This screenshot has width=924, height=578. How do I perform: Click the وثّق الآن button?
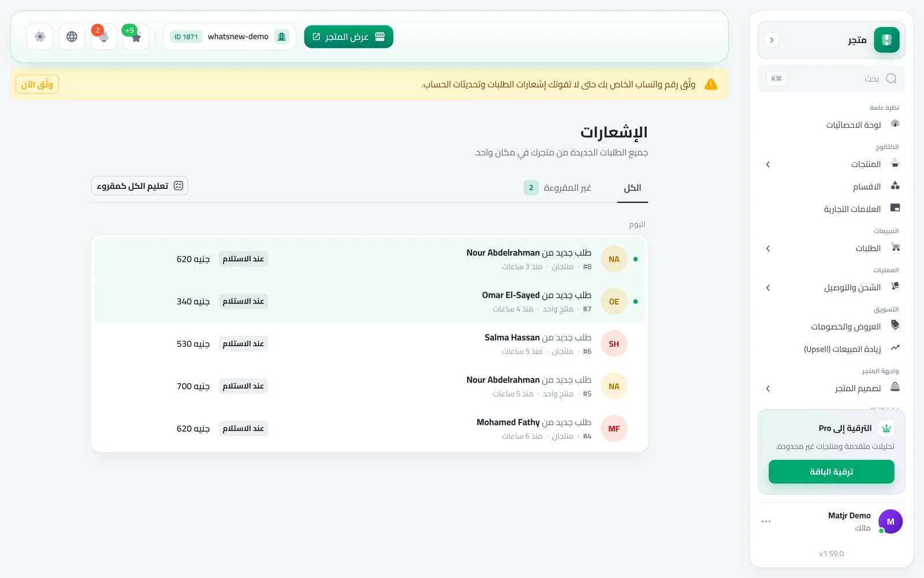(x=37, y=84)
